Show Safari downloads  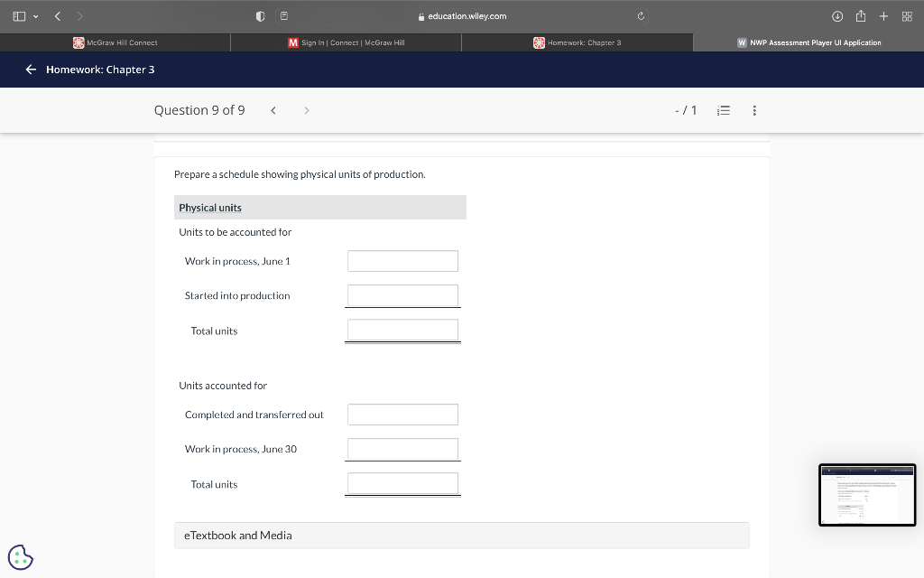point(837,16)
